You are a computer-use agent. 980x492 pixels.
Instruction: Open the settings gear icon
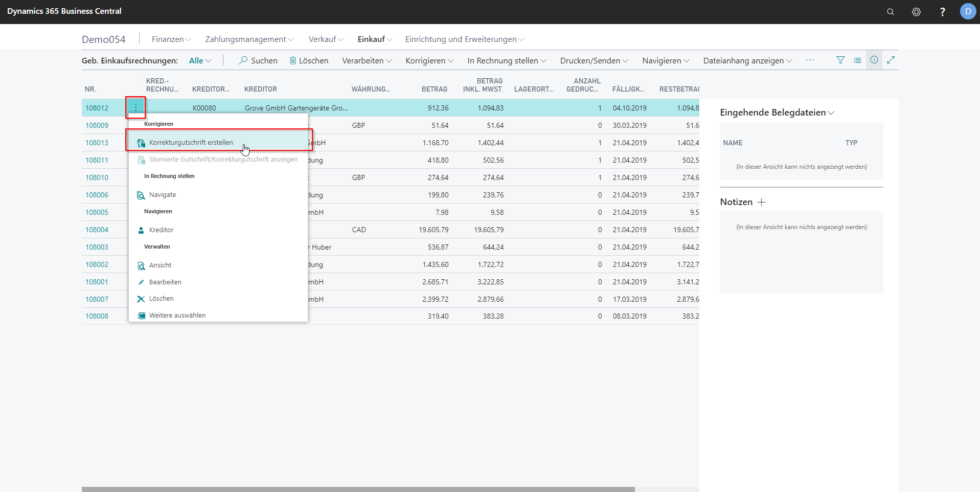coord(916,12)
